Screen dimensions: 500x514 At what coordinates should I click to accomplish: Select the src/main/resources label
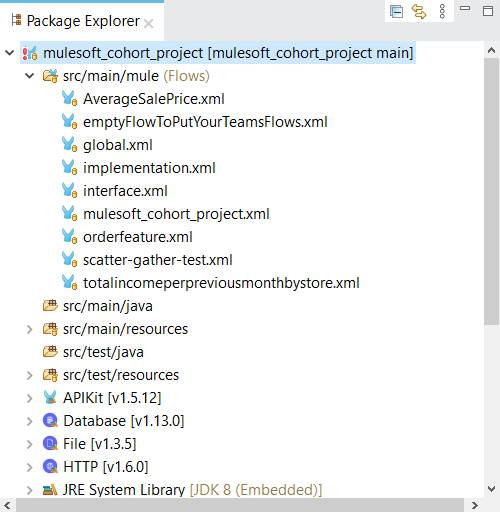pos(125,329)
